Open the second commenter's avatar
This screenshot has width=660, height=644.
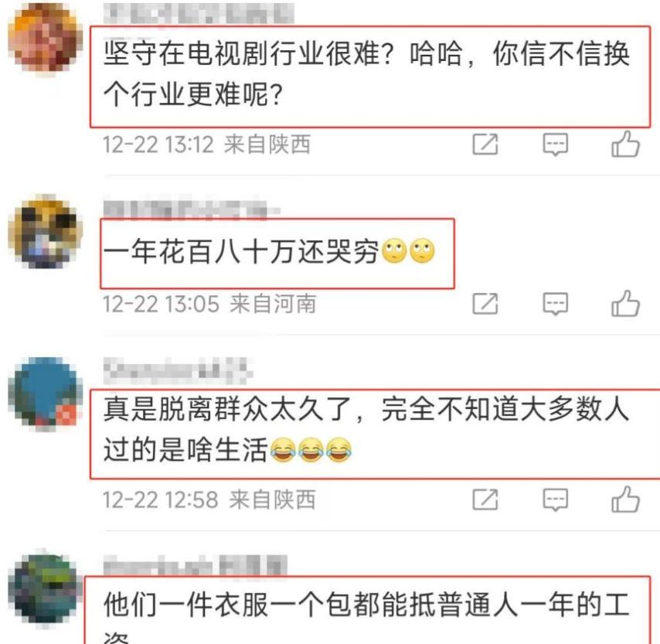click(x=45, y=232)
